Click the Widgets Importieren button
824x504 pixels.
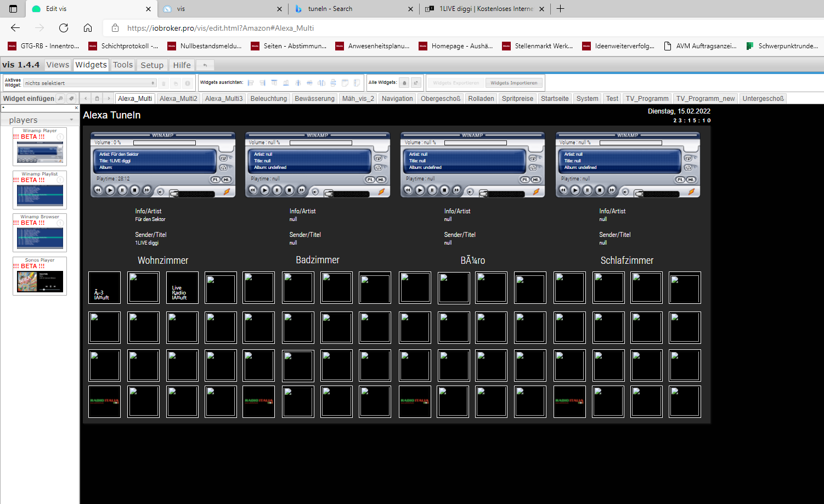tap(514, 83)
